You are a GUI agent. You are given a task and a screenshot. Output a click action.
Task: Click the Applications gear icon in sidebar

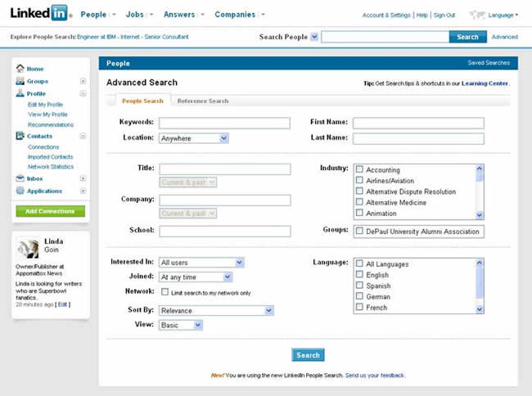coord(20,191)
